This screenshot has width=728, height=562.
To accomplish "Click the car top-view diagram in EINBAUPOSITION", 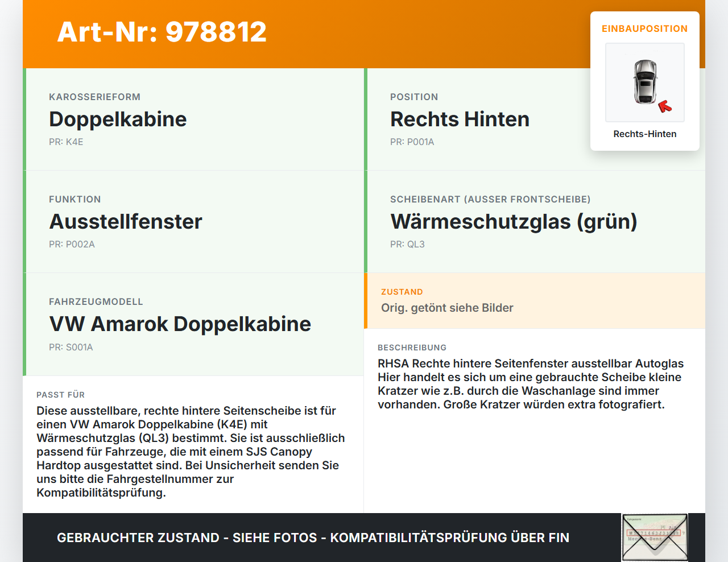I will (644, 82).
